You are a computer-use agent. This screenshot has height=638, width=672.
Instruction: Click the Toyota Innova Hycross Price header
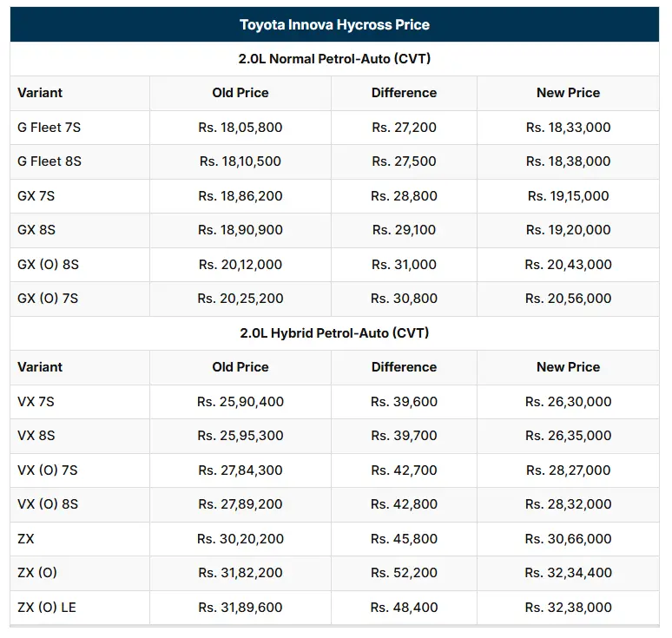pos(334,24)
